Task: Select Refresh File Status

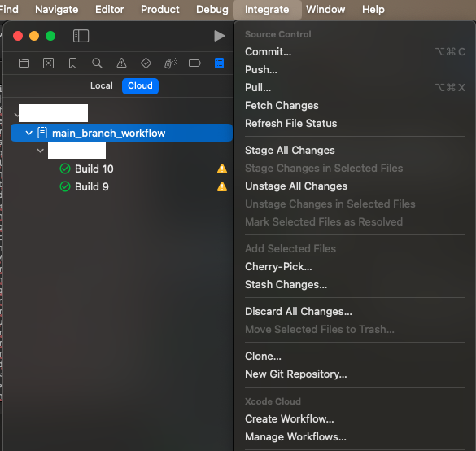Action: coord(355,123)
